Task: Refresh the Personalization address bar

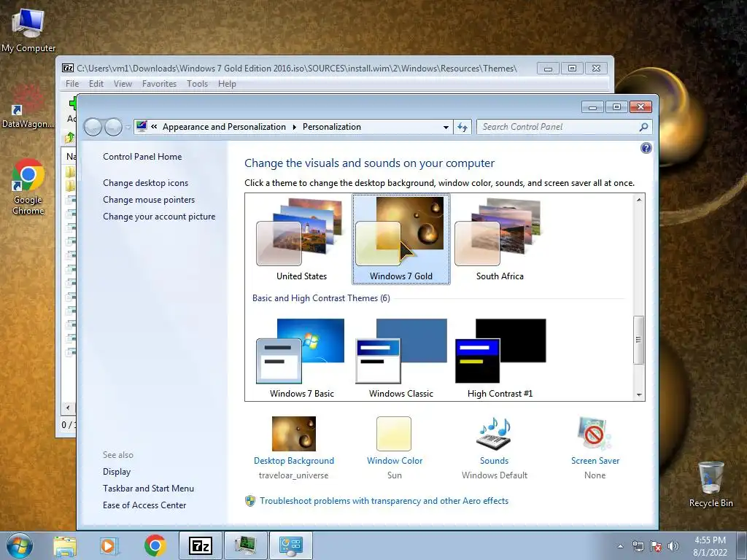Action: coord(462,127)
